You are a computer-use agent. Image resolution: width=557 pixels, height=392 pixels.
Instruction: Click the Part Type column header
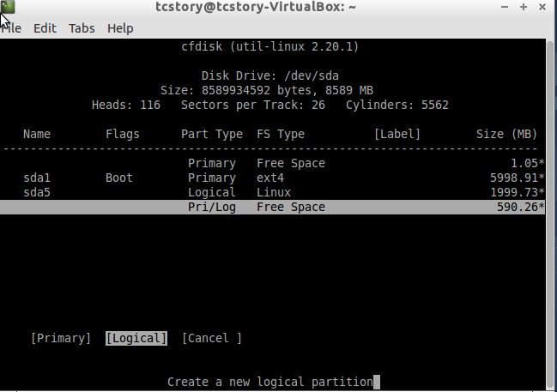(x=212, y=134)
